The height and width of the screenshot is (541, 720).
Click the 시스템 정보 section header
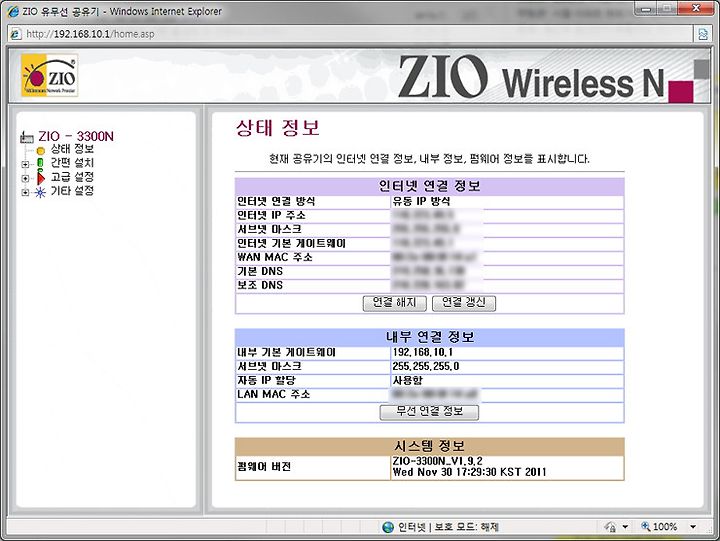(x=429, y=446)
